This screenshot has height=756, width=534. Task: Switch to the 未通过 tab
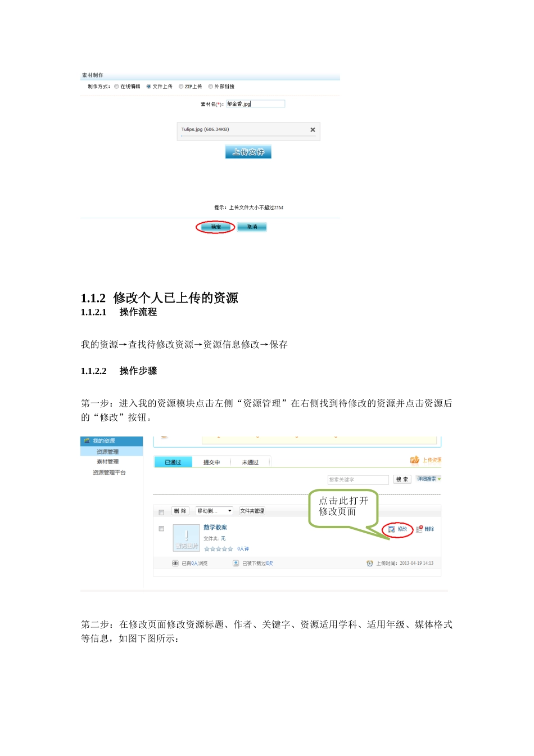click(250, 462)
